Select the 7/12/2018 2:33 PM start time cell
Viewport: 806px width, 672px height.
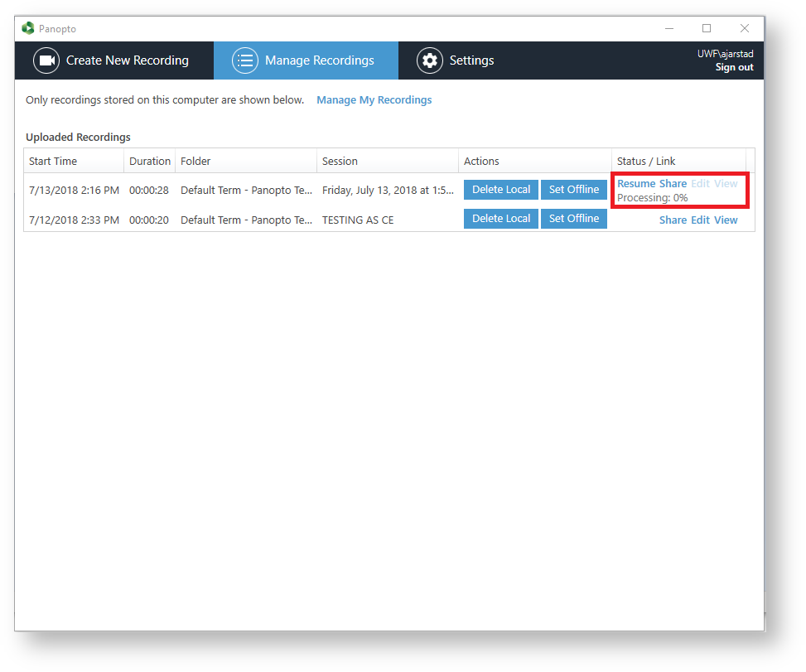coord(74,220)
